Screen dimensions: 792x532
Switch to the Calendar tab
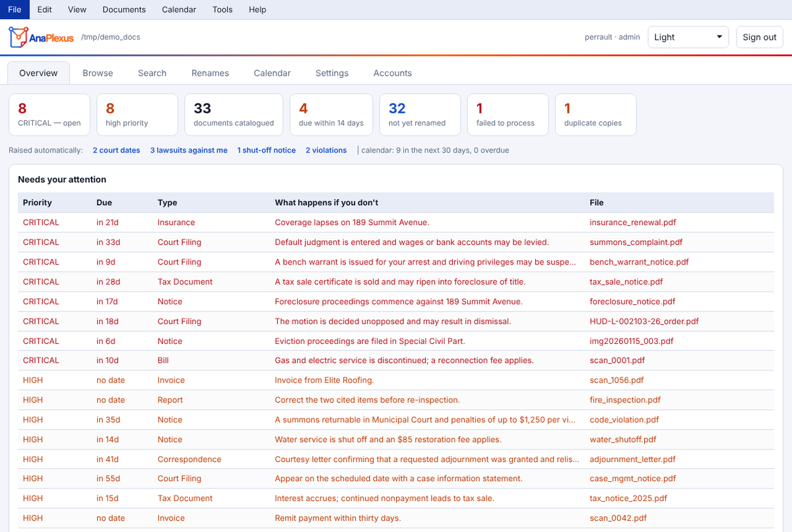[x=272, y=73]
